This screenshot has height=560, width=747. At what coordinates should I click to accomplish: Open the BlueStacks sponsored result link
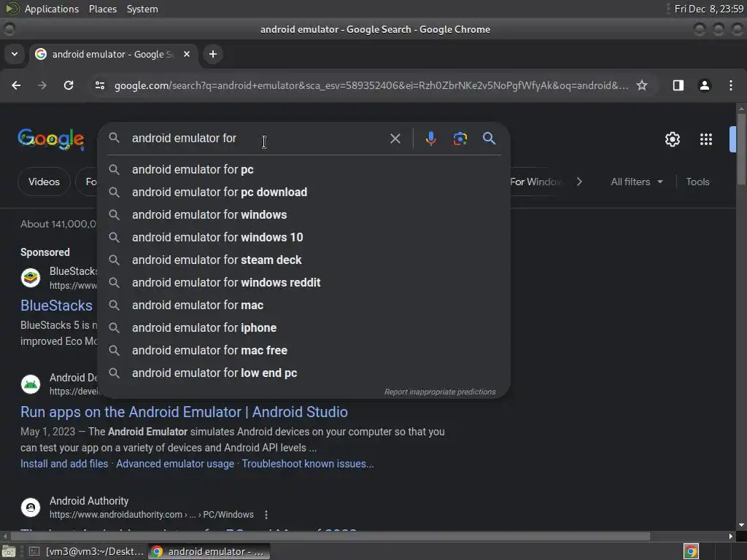[x=57, y=306]
